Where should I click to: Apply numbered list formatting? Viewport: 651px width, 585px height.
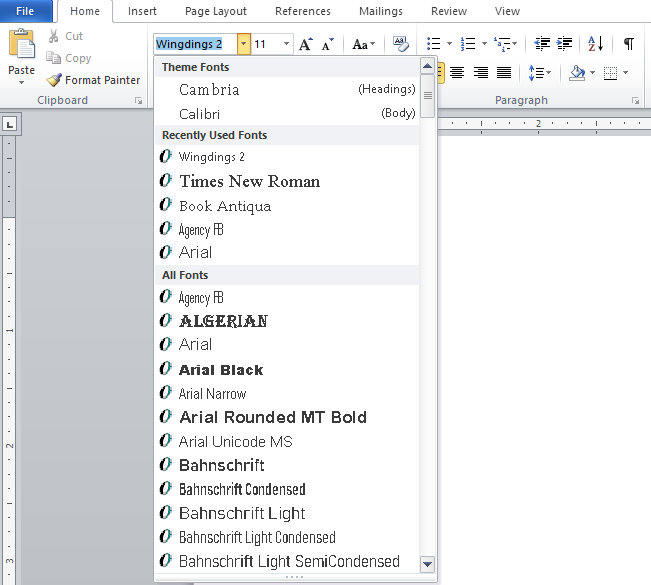(x=468, y=44)
